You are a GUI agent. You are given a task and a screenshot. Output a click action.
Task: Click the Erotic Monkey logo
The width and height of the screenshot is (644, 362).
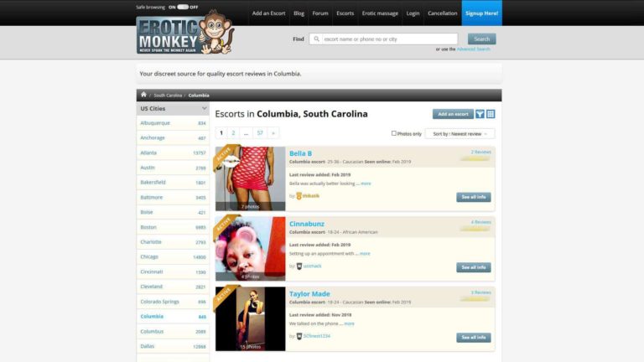(x=184, y=33)
